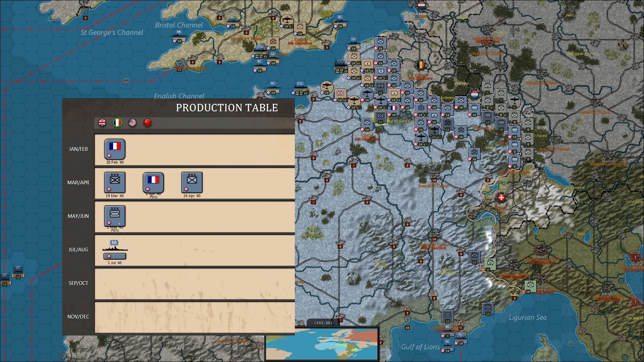Click the Luxembourg flag marker

(x=474, y=94)
